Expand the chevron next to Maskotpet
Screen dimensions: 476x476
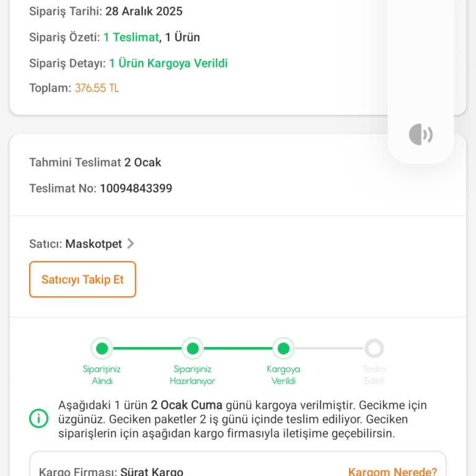click(x=130, y=244)
